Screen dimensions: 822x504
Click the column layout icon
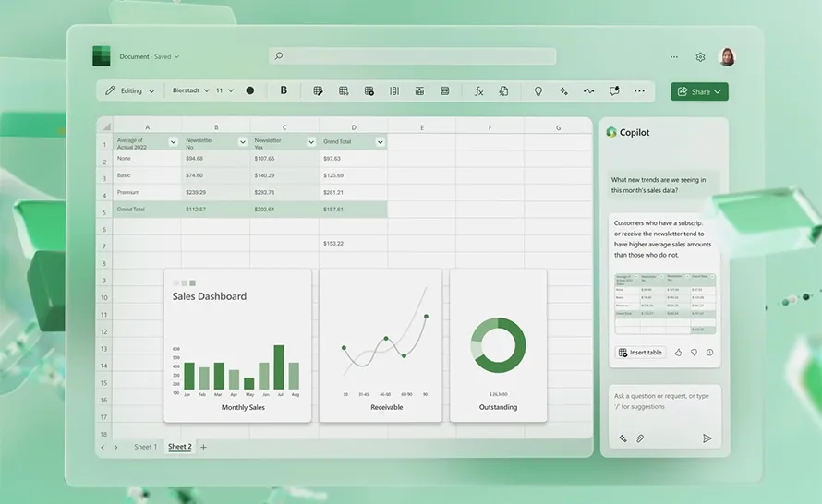pyautogui.click(x=394, y=91)
